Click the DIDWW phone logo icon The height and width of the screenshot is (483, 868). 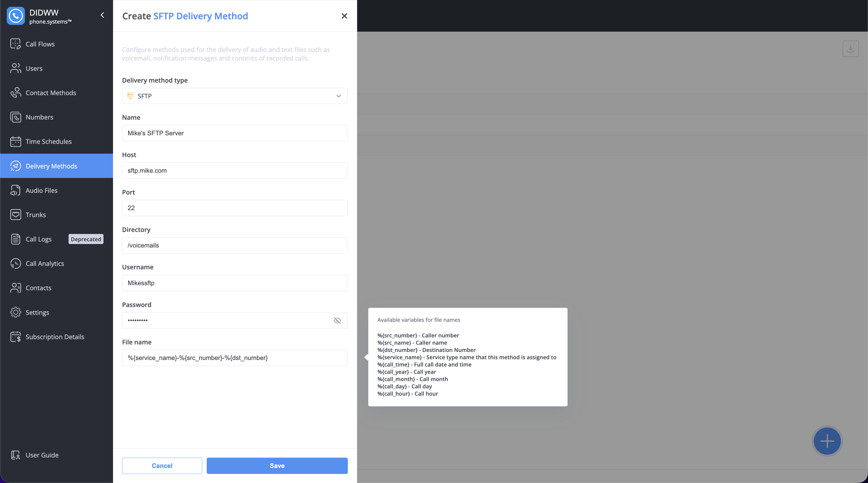pyautogui.click(x=16, y=16)
